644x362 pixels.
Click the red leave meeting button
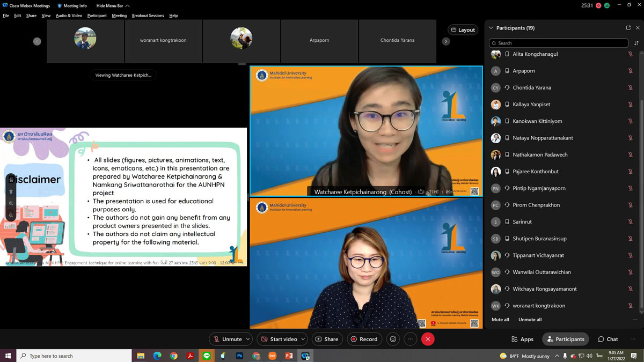point(428,339)
